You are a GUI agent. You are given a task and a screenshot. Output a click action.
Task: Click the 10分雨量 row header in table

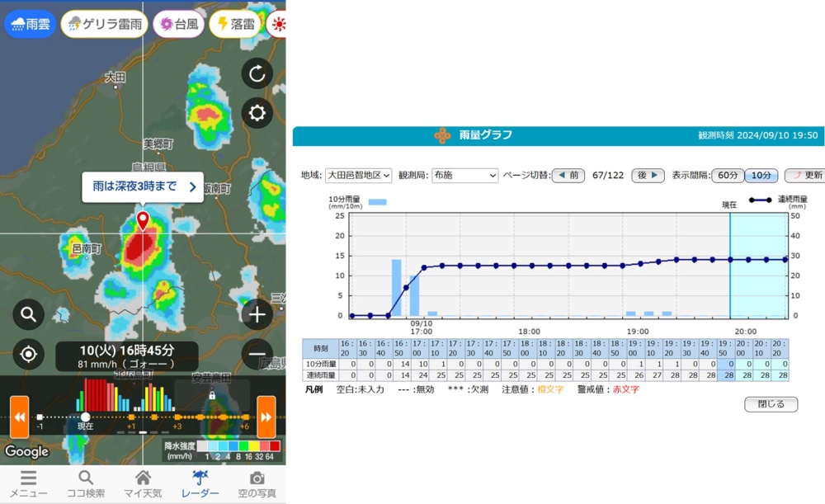tap(320, 364)
